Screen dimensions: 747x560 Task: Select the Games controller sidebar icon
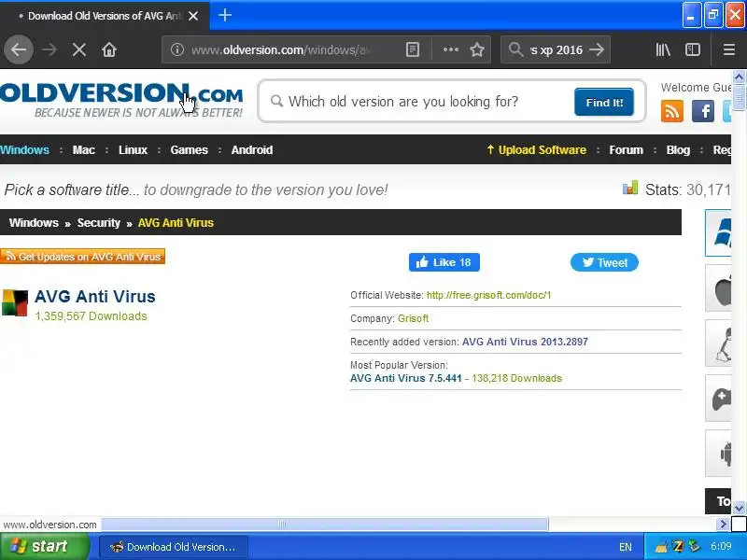click(718, 399)
